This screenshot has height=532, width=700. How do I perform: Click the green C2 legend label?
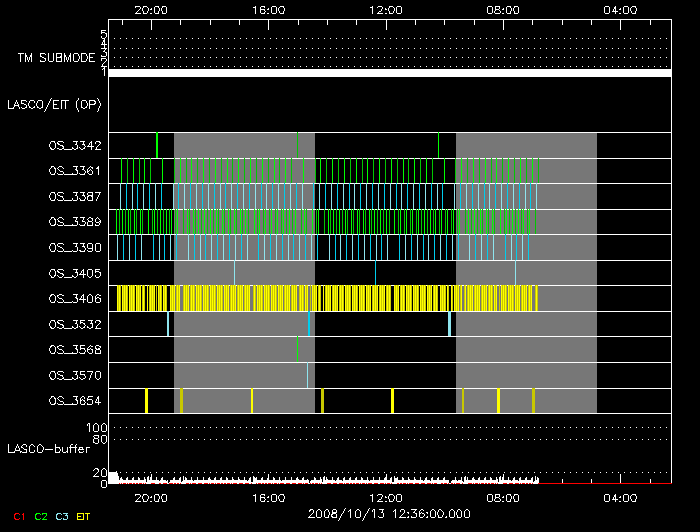click(x=40, y=515)
